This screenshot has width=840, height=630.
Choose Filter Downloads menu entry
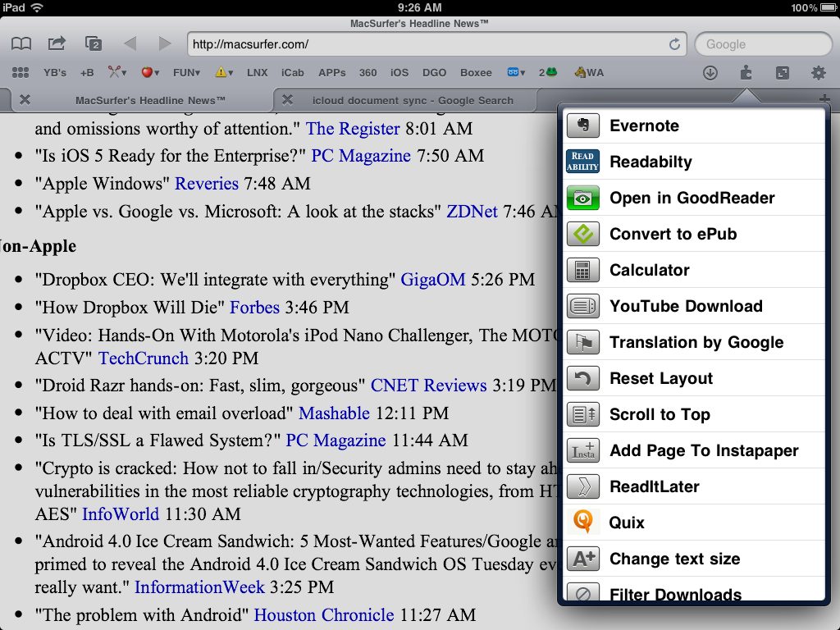pyautogui.click(x=694, y=589)
